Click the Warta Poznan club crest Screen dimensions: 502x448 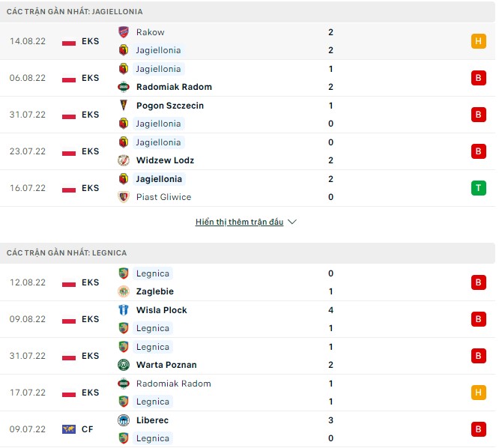coord(124,365)
